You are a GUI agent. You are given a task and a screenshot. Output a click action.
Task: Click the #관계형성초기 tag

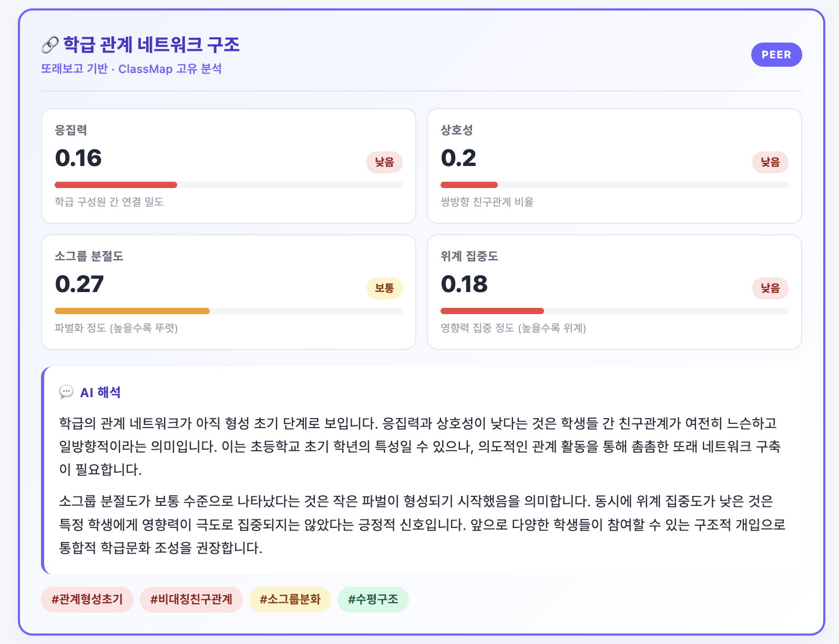(x=87, y=599)
